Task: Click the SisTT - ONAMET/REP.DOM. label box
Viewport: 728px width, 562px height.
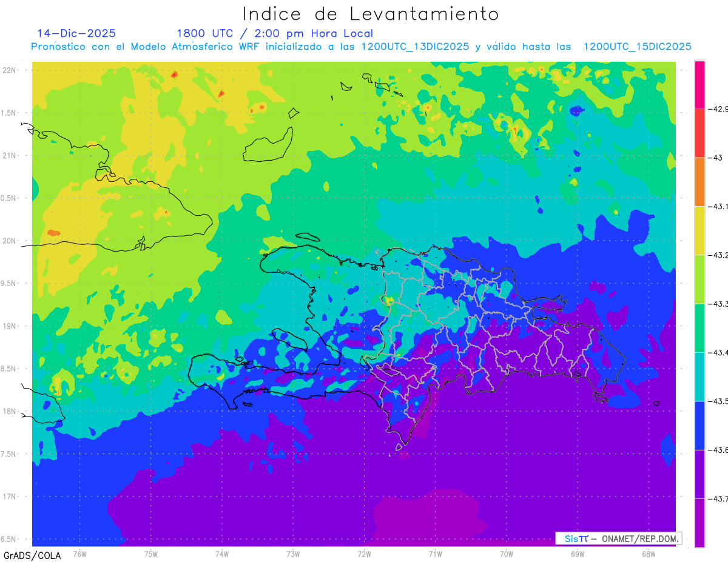Action: click(x=618, y=538)
